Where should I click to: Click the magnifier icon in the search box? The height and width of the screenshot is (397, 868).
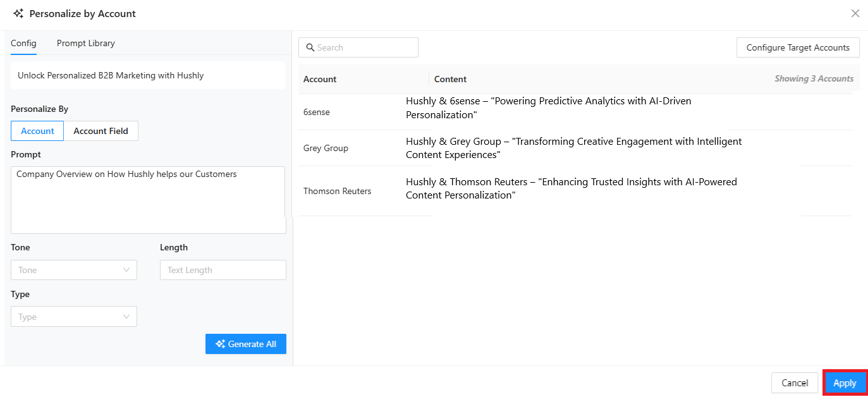tap(310, 47)
